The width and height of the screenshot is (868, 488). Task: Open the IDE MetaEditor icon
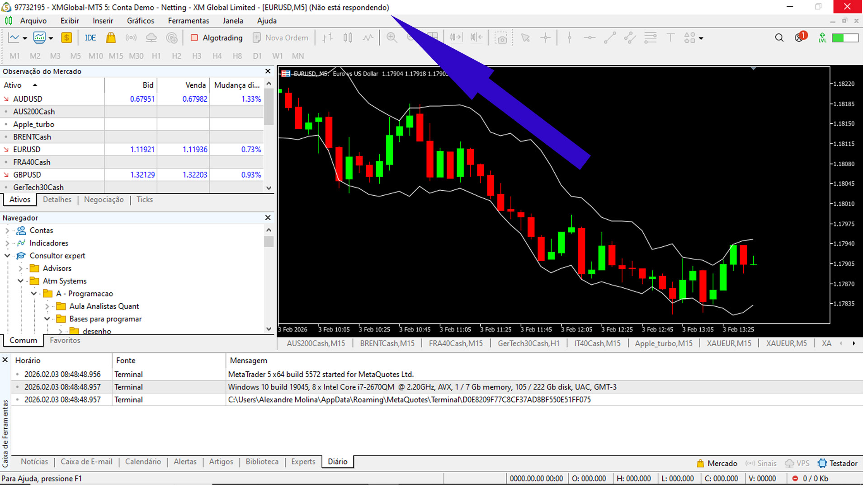[90, 38]
